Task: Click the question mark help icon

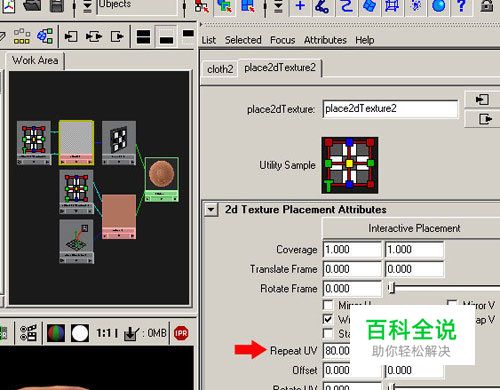Action: tap(461, 6)
